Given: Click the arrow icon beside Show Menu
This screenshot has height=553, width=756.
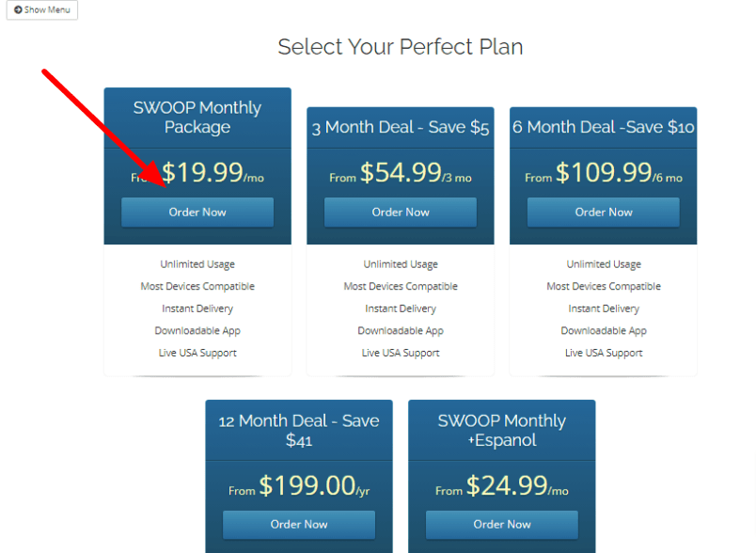Looking at the screenshot, I should [17, 10].
